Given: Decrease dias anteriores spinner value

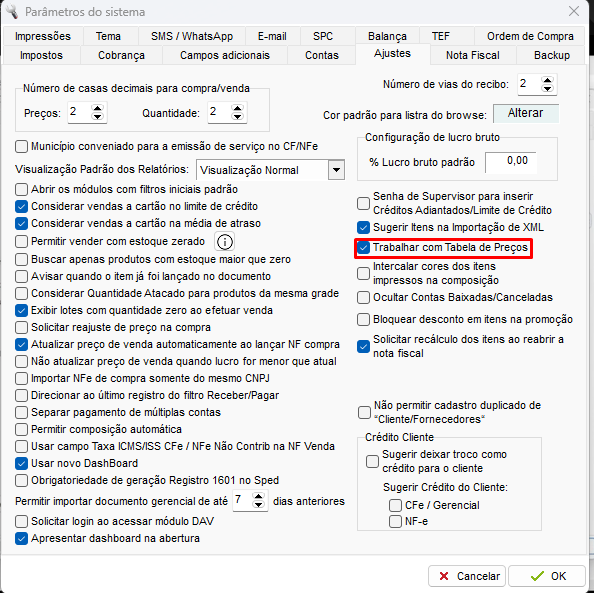Looking at the screenshot, I should [258, 505].
